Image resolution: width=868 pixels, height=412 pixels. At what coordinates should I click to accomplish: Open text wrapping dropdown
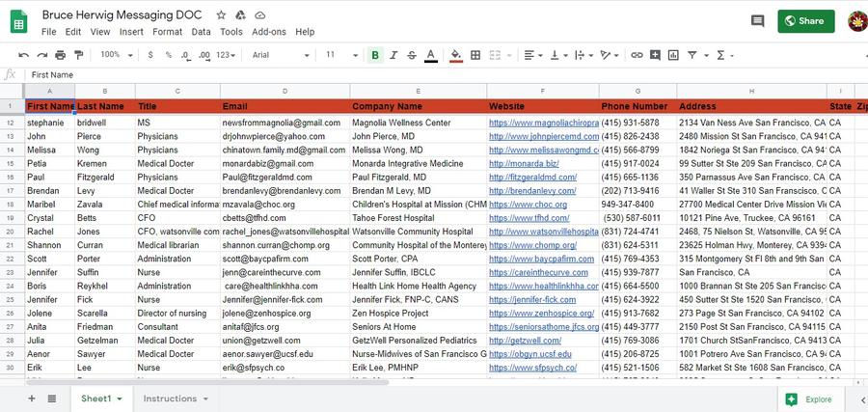[584, 55]
